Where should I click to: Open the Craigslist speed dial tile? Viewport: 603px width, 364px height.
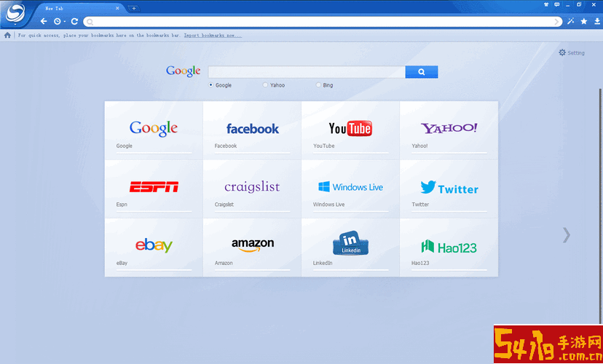[252, 189]
